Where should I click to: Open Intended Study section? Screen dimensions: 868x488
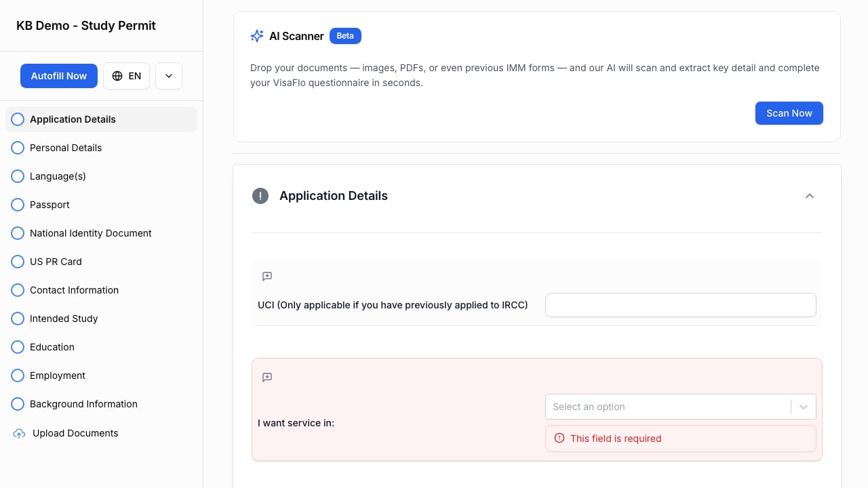point(101,319)
